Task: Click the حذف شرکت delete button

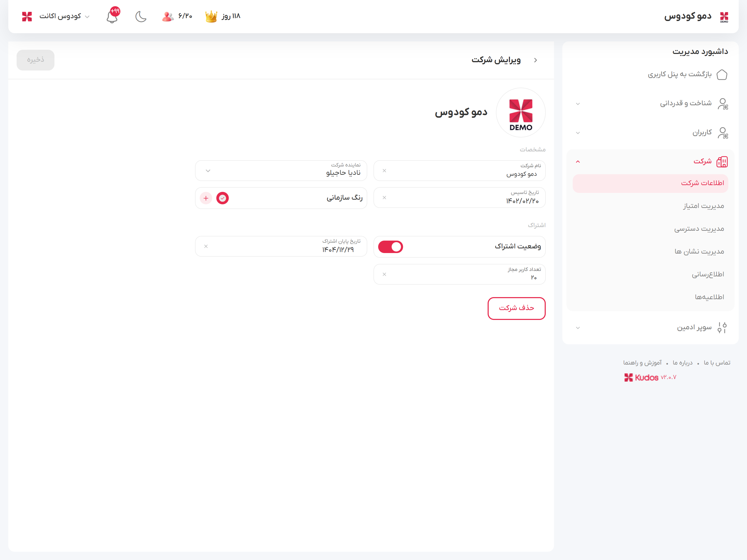Action: [x=516, y=308]
